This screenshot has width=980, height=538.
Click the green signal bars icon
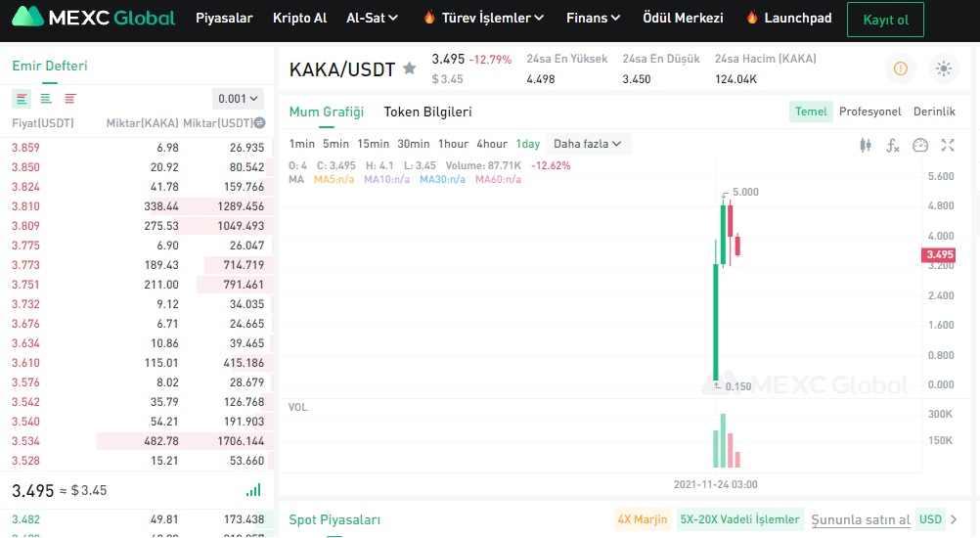pos(253,490)
